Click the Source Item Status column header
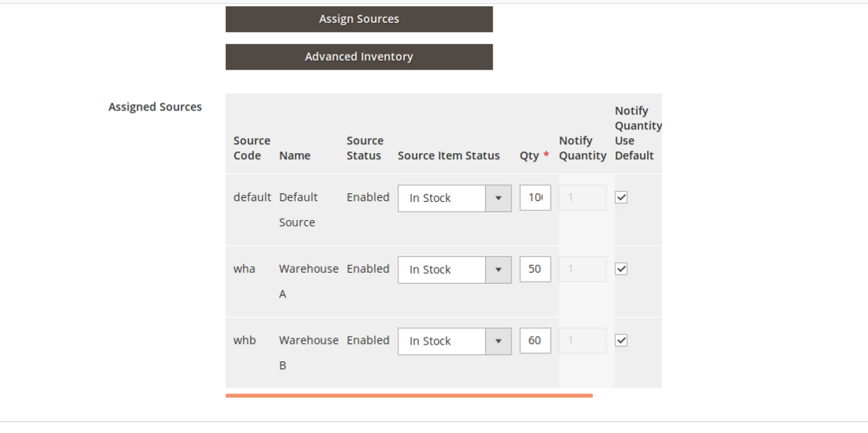868x433 pixels. (x=448, y=155)
